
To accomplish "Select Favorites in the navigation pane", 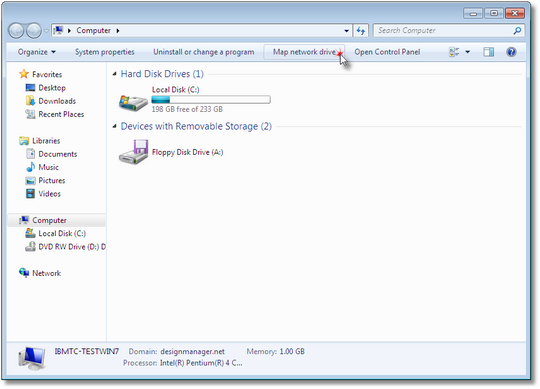I will point(47,74).
